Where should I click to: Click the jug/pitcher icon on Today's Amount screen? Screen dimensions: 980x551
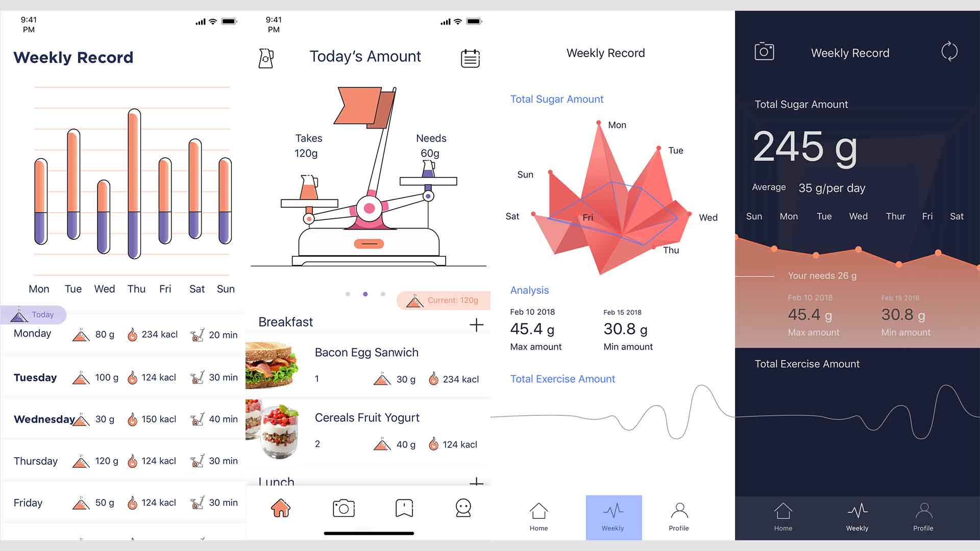click(x=266, y=58)
